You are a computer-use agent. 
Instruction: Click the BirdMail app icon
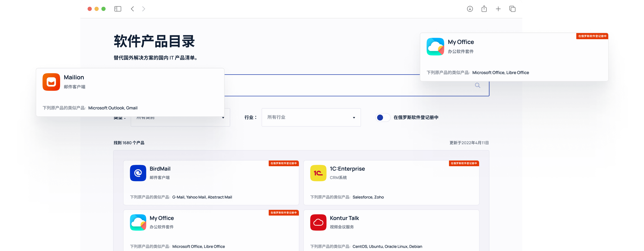coord(138,173)
